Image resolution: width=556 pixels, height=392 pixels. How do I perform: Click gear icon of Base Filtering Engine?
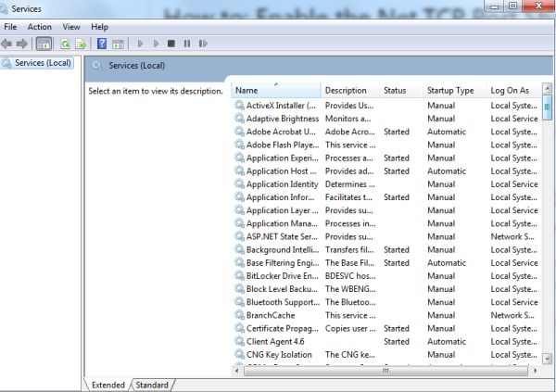point(240,262)
